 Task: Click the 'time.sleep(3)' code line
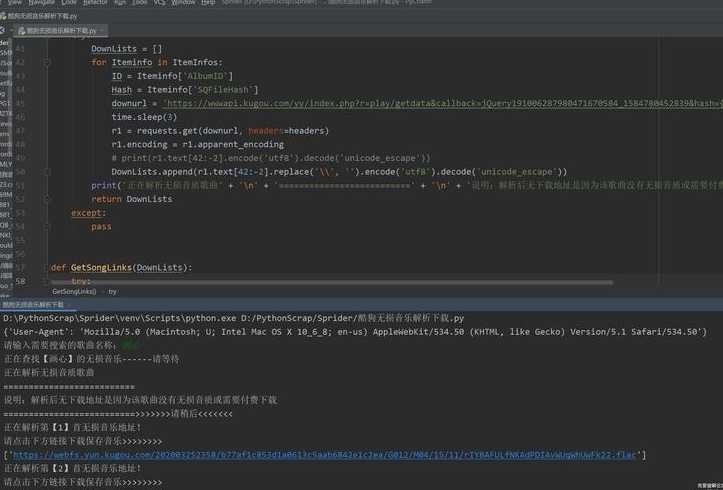click(144, 117)
